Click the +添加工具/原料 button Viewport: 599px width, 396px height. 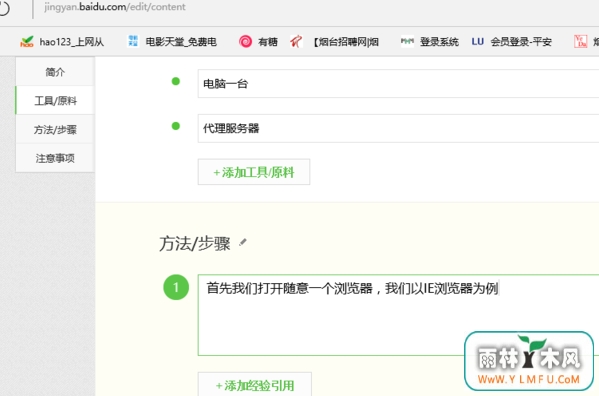(254, 172)
